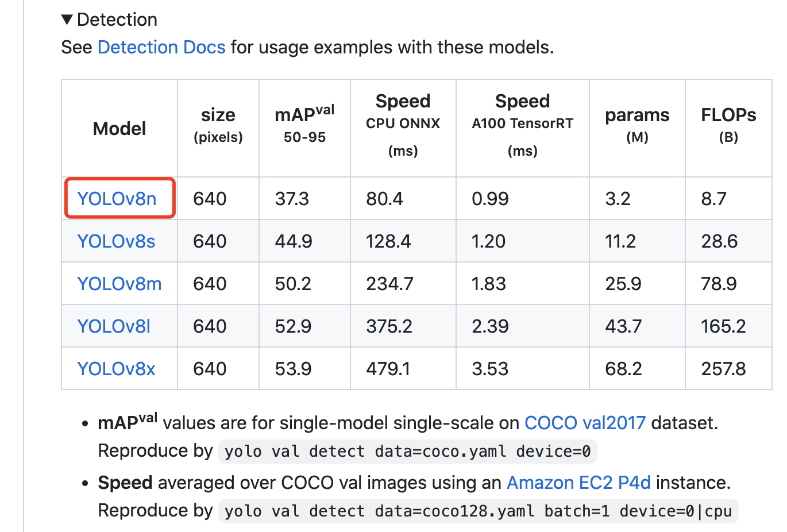Click the Speed CPU ONNX header

point(403,125)
